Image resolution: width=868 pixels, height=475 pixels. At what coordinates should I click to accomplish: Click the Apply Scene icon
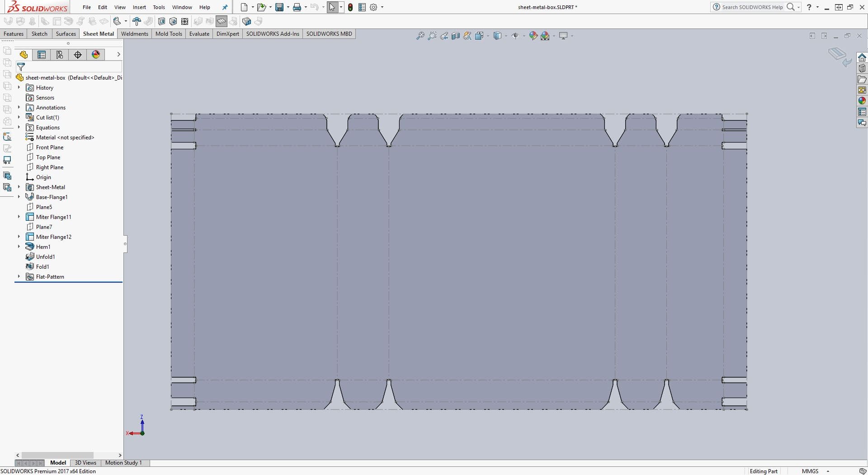pyautogui.click(x=545, y=36)
